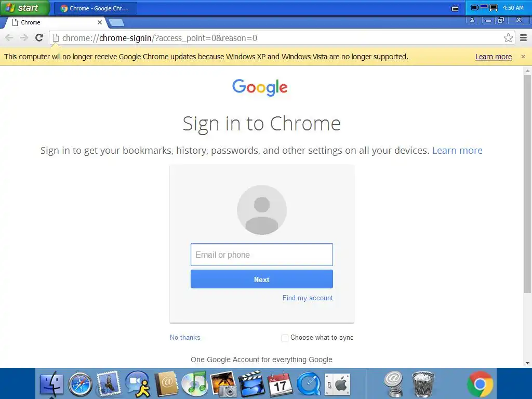This screenshot has width=532, height=399.
Task: Open iCal calendar showing 17
Action: pos(280,384)
